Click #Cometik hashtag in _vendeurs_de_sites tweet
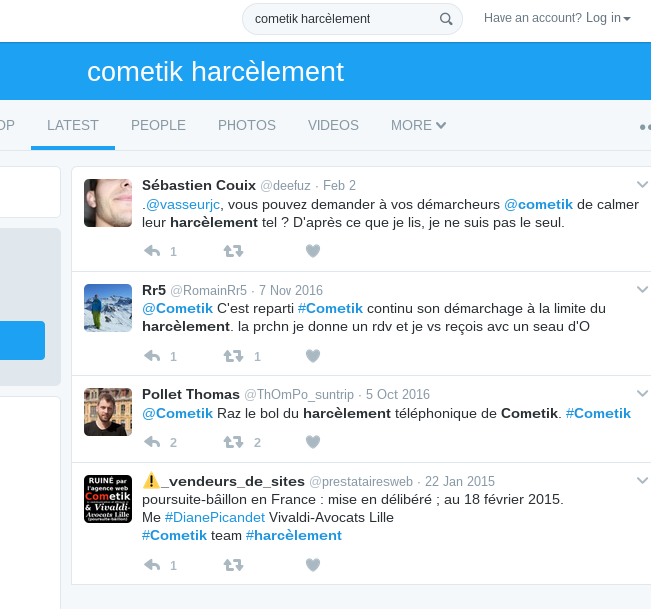This screenshot has height=609, width=651. (174, 536)
